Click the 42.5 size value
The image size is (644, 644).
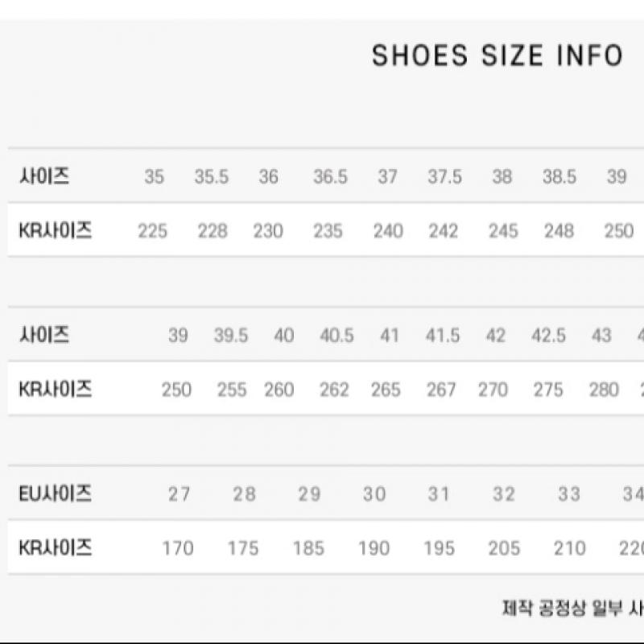pyautogui.click(x=548, y=336)
